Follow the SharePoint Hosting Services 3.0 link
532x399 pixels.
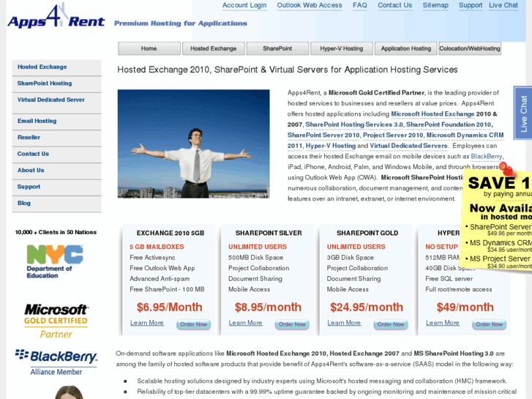coord(354,124)
